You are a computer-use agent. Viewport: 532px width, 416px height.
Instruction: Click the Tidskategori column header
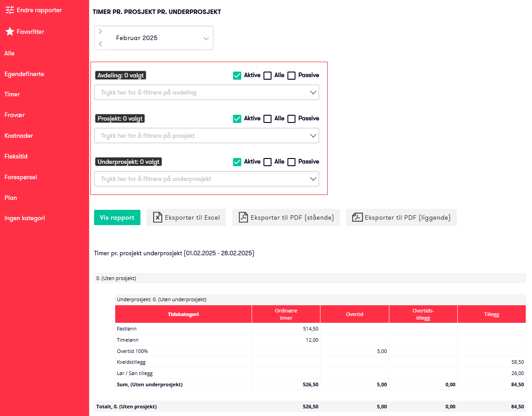184,314
